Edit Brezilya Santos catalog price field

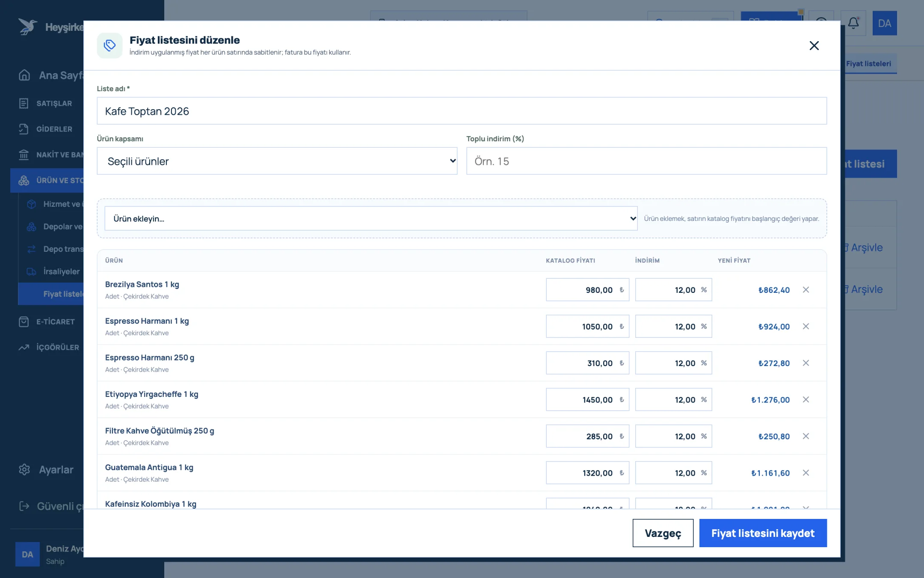[x=587, y=290]
